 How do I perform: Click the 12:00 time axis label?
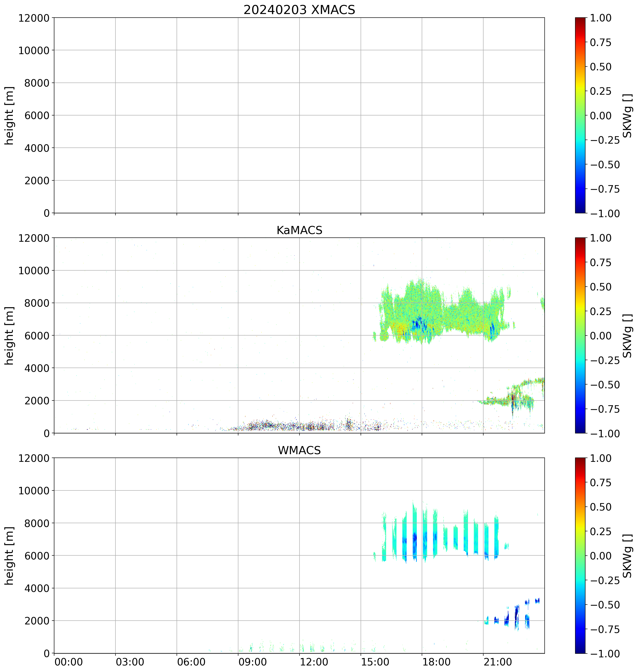coord(314,662)
